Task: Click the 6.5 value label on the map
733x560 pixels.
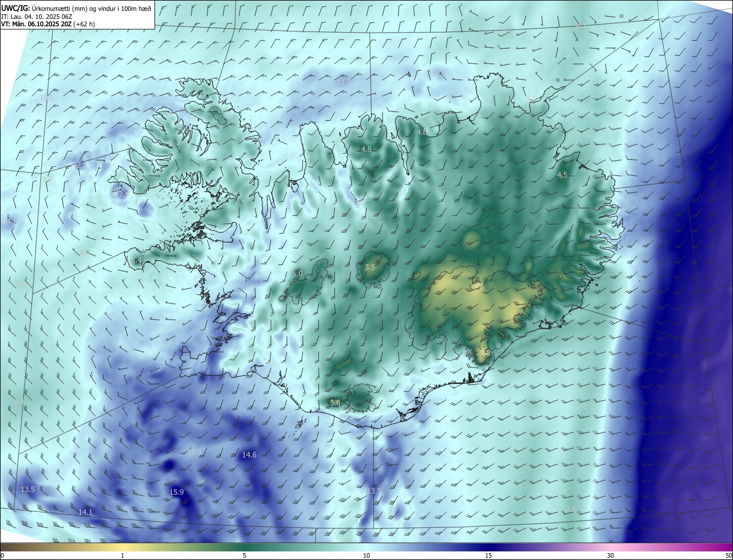Action: point(241,203)
